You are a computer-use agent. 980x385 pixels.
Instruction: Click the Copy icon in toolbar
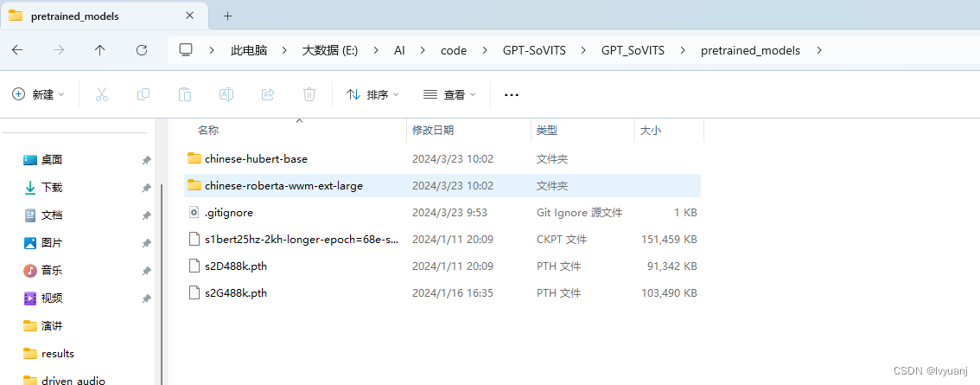tap(143, 94)
